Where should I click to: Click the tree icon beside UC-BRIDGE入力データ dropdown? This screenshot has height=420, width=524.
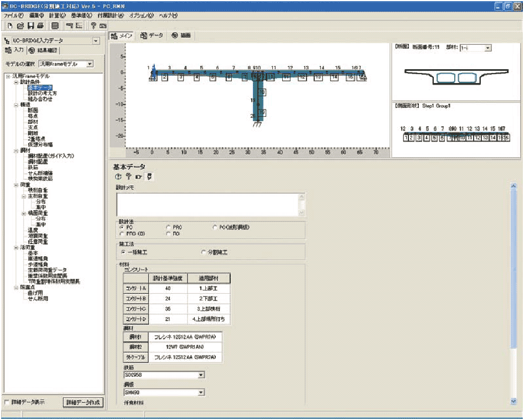coord(7,41)
